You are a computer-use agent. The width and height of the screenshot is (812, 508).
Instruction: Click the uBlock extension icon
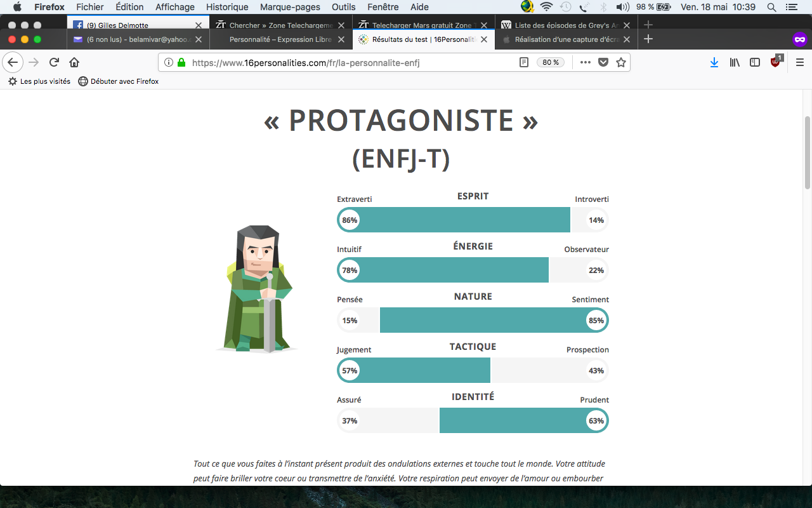coord(776,62)
